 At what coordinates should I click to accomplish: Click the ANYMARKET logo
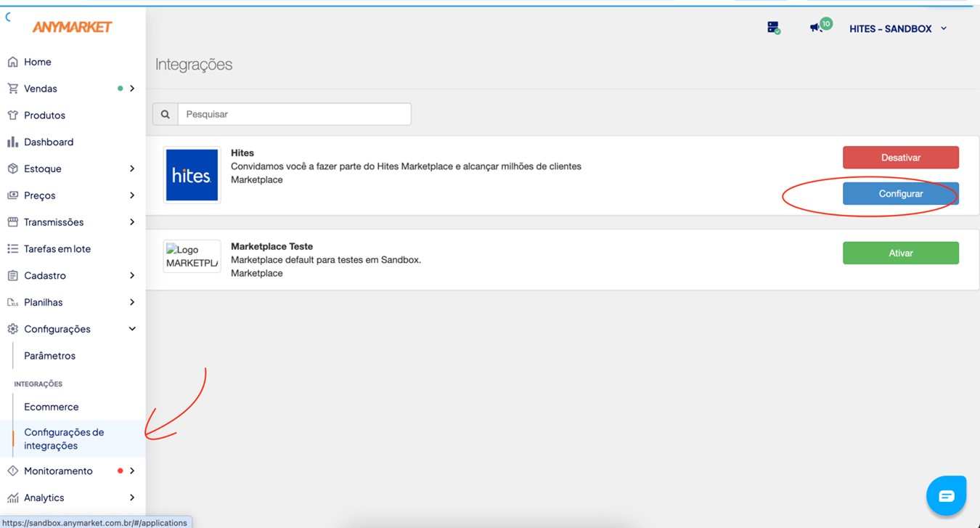(72, 27)
